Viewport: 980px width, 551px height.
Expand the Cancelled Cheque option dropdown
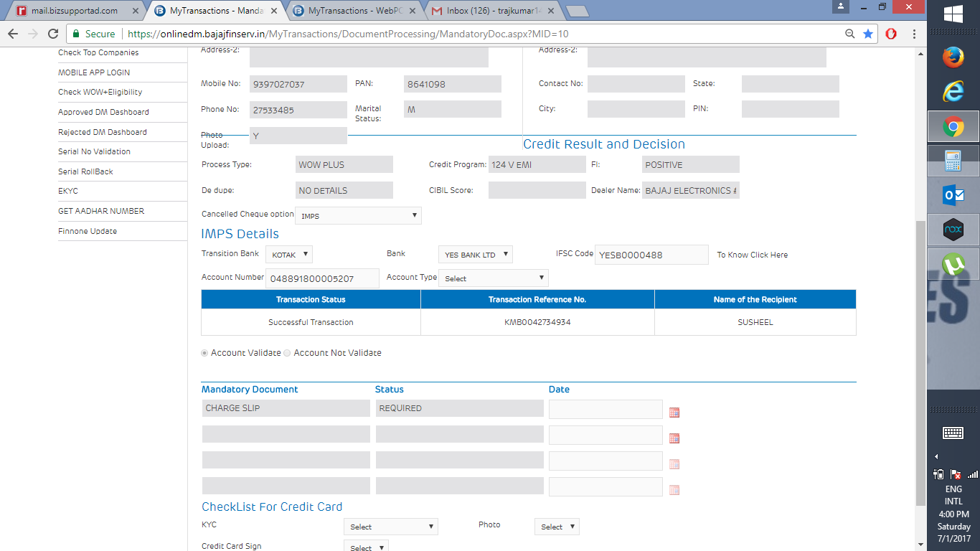(358, 215)
